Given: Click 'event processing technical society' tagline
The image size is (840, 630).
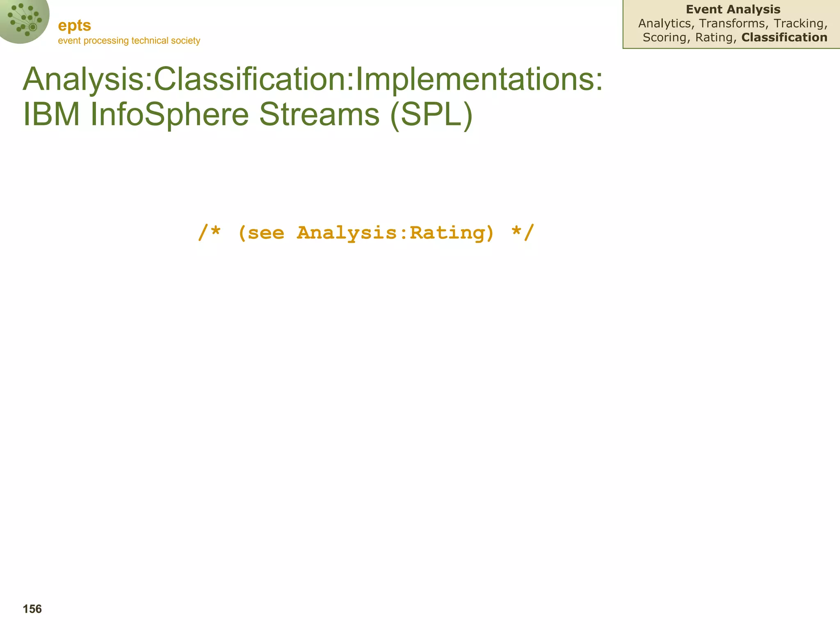Looking at the screenshot, I should pos(129,41).
